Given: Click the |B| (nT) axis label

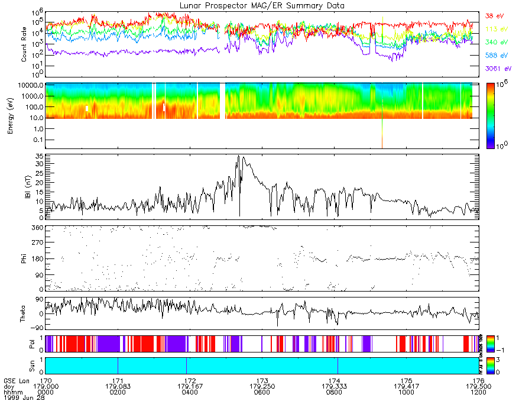Looking at the screenshot, I should (x=28, y=187).
